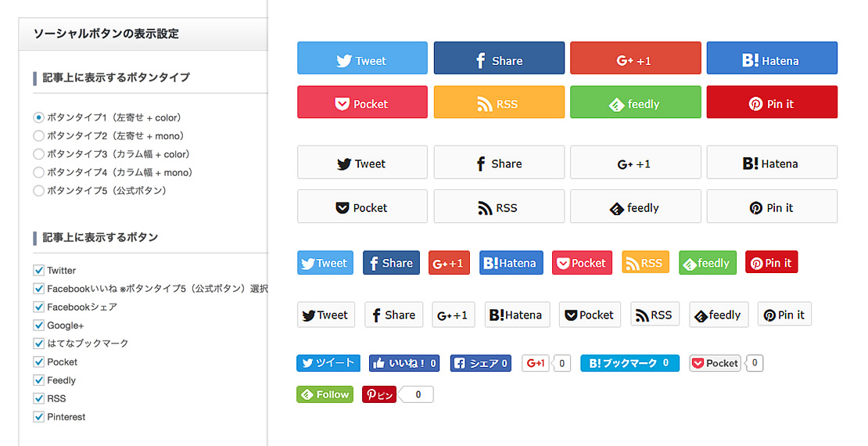This screenshot has width=868, height=446.
Task: Click the large pink-red Pocket button
Action: [x=363, y=102]
